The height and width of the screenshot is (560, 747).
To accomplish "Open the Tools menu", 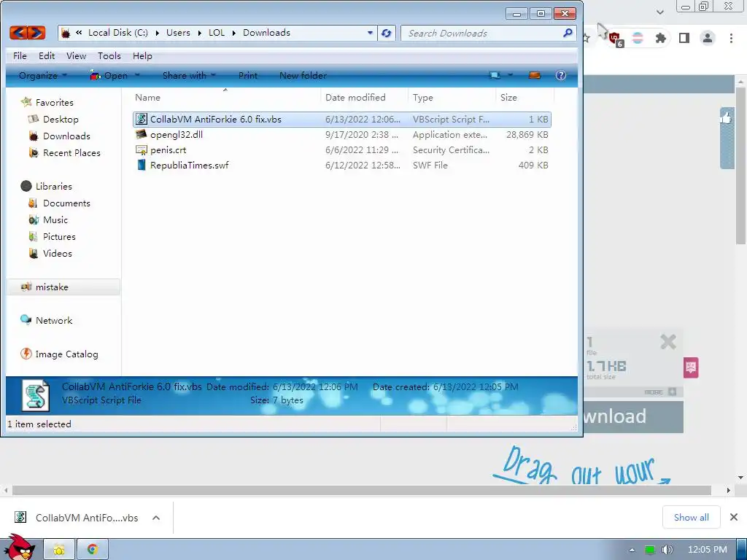I will click(x=109, y=55).
